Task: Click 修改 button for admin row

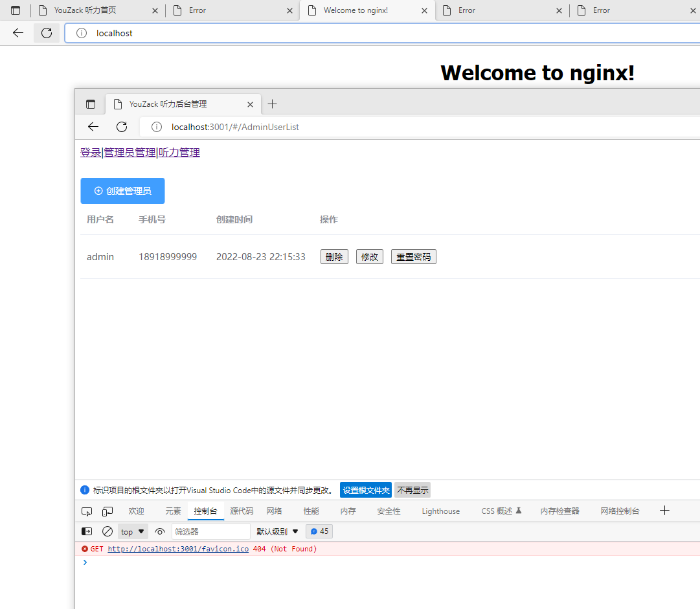Action: (x=370, y=257)
